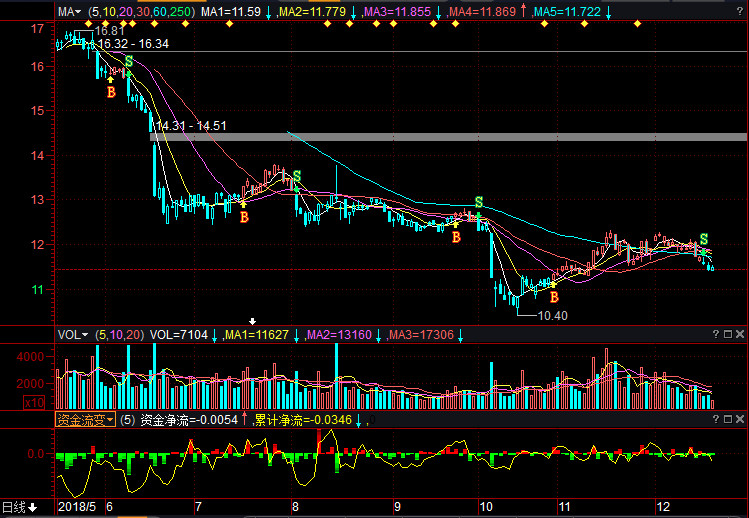The width and height of the screenshot is (749, 518).
Task: Click the MA3=11.855 value
Action: (397, 12)
